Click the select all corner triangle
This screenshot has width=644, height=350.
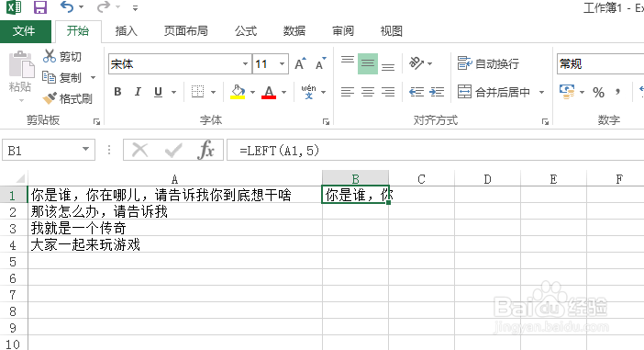point(19,178)
